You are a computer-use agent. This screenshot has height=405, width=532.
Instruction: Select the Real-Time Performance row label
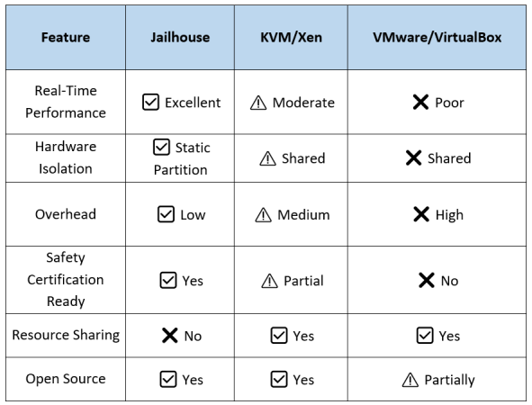coord(66,102)
